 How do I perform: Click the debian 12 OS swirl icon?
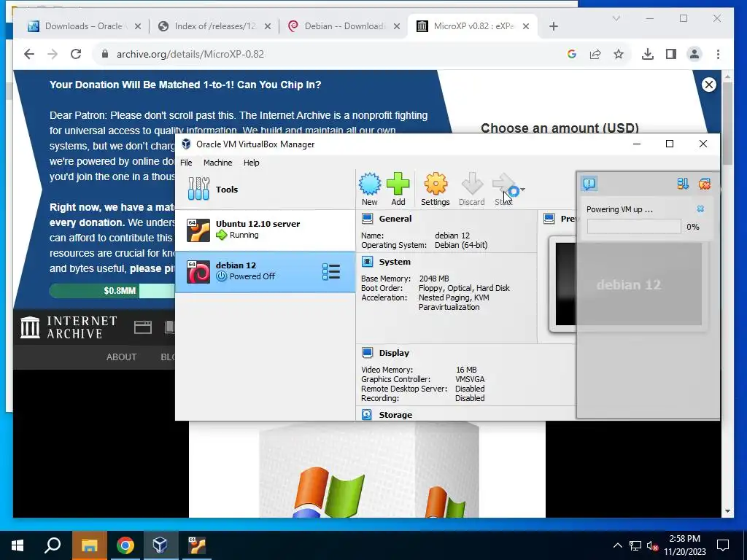[198, 272]
